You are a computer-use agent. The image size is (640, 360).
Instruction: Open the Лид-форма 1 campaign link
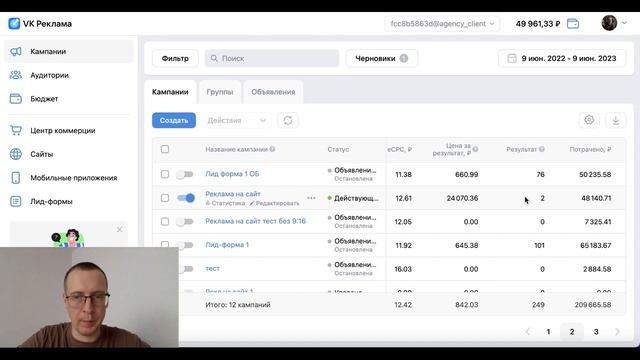point(227,245)
